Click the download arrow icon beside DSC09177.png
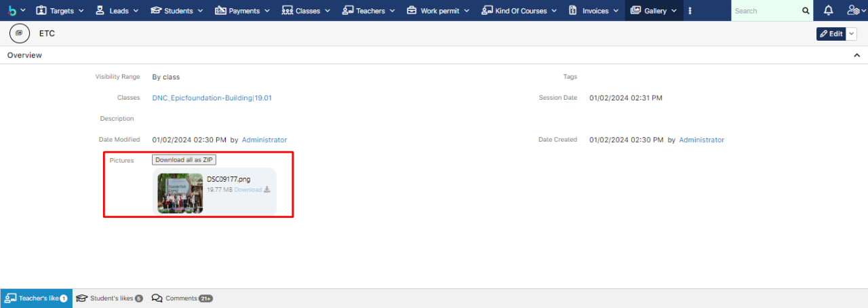This screenshot has height=308, width=868. pos(267,190)
